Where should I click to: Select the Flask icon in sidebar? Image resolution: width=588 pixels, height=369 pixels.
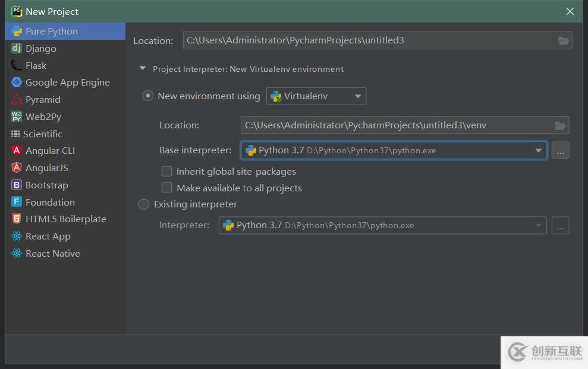coord(16,65)
